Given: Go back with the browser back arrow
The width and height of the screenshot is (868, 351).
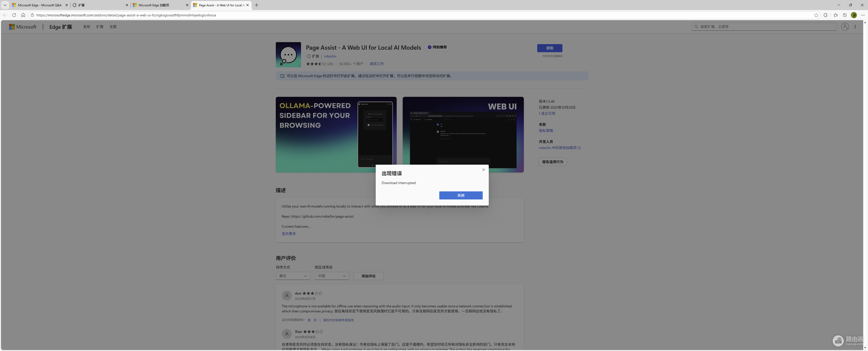Looking at the screenshot, I should point(5,15).
